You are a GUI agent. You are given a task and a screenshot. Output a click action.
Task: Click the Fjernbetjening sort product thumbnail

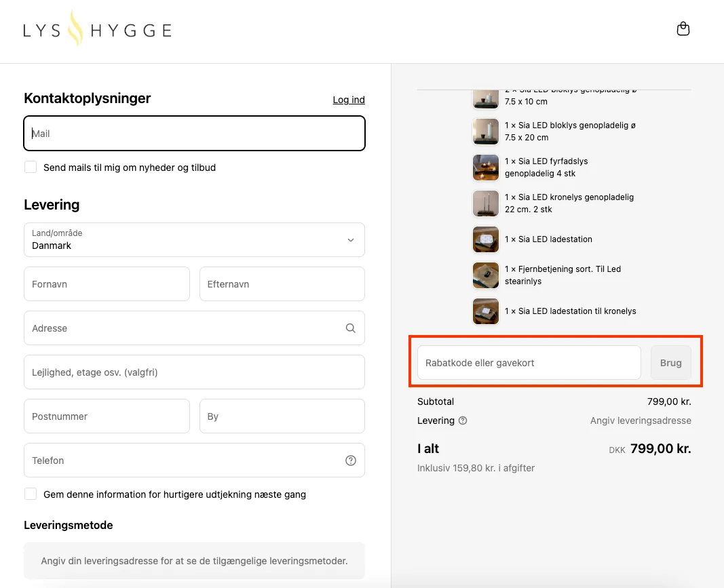tap(485, 275)
